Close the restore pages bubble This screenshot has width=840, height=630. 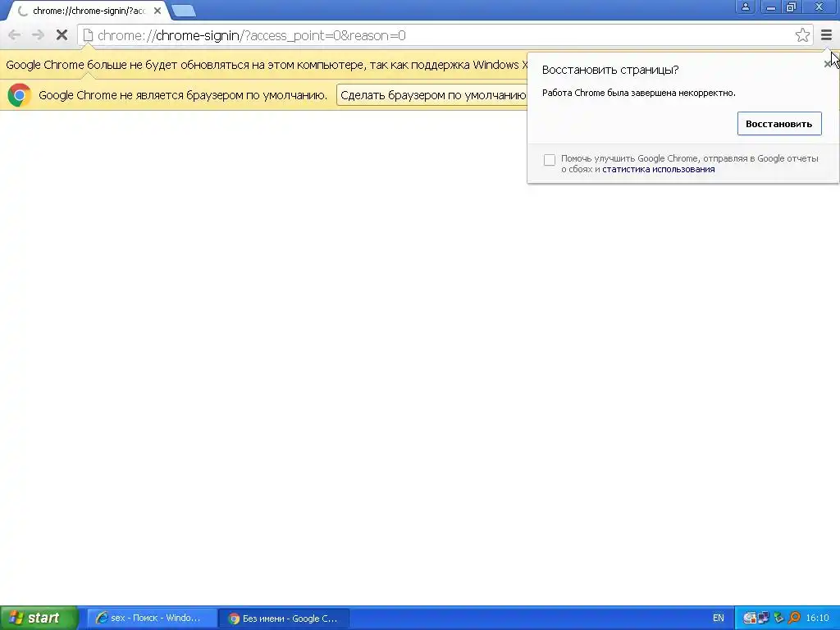pyautogui.click(x=827, y=64)
